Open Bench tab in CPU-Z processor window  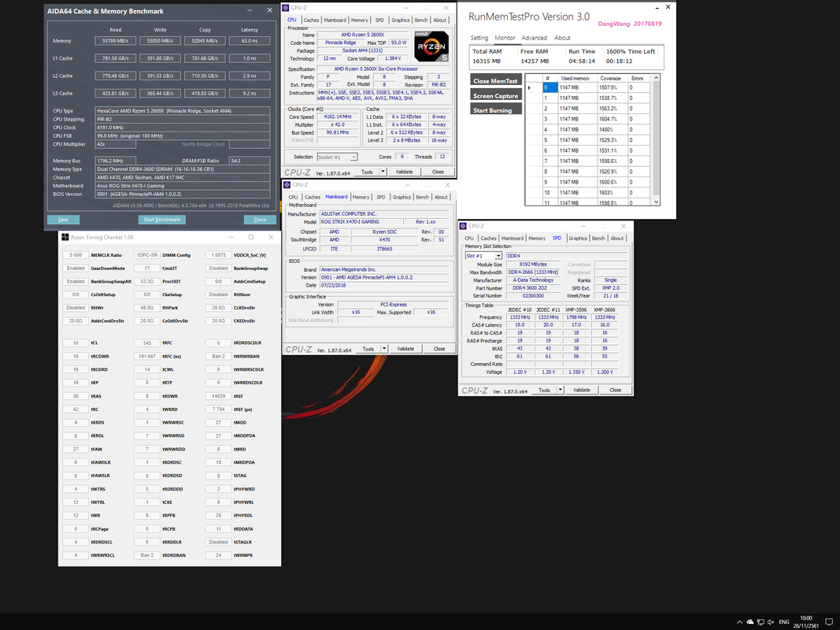click(x=421, y=20)
